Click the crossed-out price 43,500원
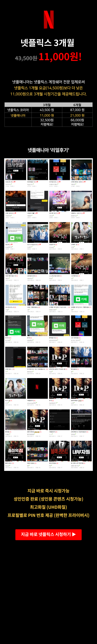 tap(26, 58)
